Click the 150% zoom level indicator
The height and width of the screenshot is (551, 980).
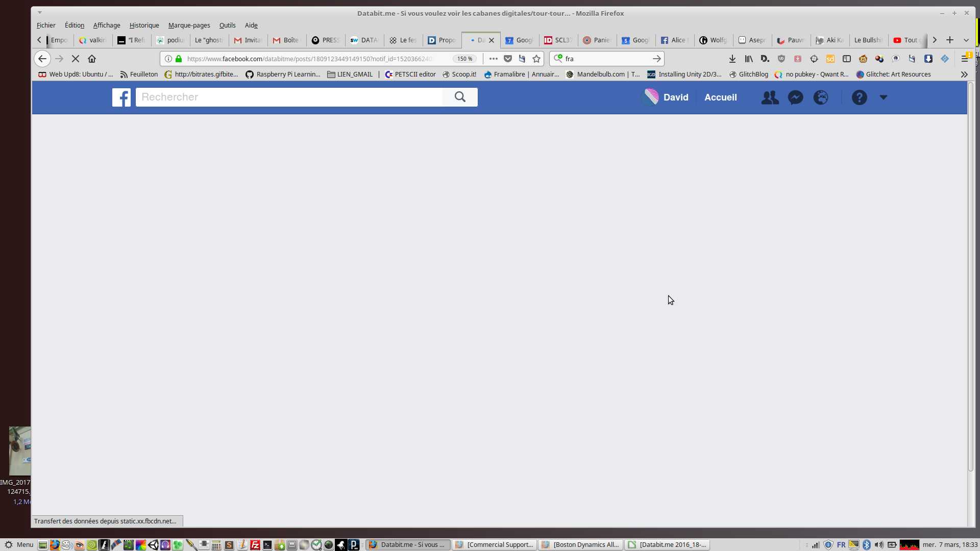coord(464,59)
